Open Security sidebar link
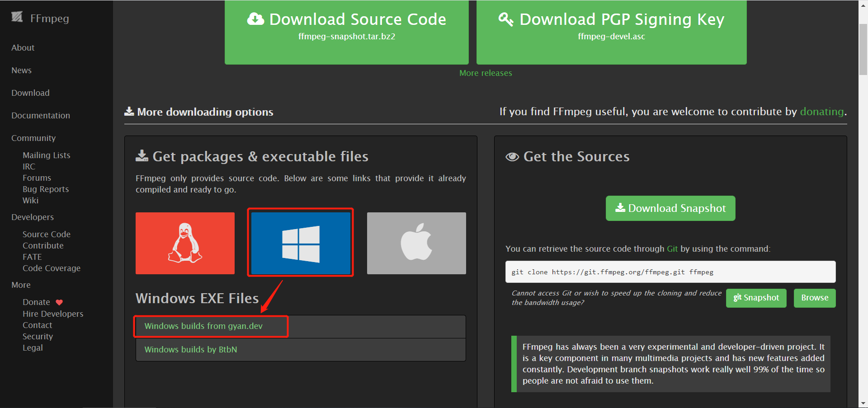The width and height of the screenshot is (868, 408). tap(38, 336)
